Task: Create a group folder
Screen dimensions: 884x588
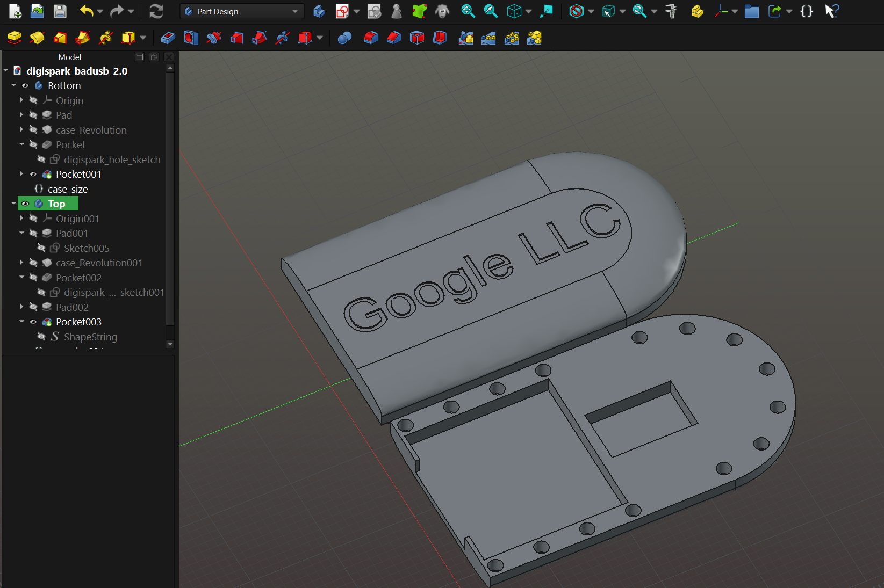Action: pos(751,11)
